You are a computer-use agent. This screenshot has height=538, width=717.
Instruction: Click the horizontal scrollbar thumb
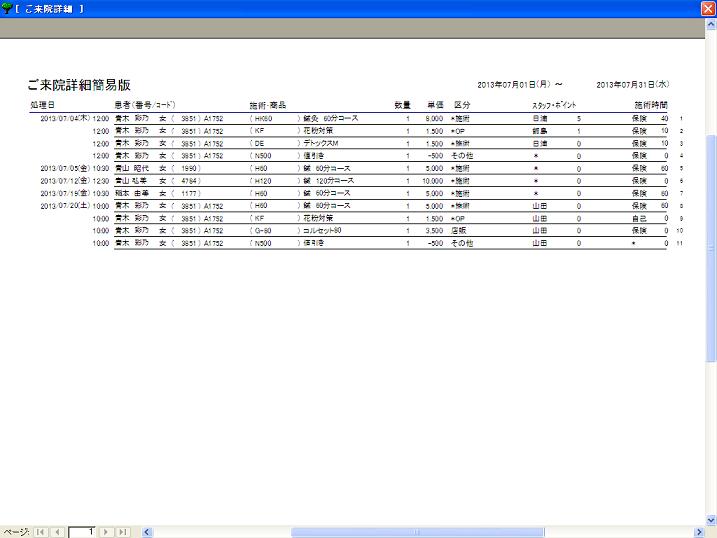click(417, 532)
